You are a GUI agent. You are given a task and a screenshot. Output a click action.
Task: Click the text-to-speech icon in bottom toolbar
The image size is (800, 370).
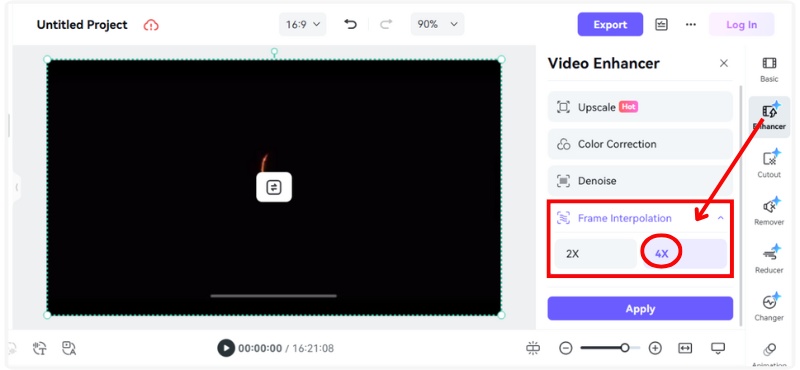click(39, 348)
